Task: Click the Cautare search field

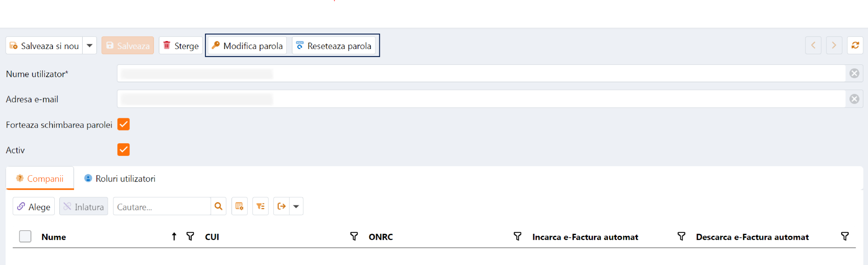Action: click(x=162, y=207)
